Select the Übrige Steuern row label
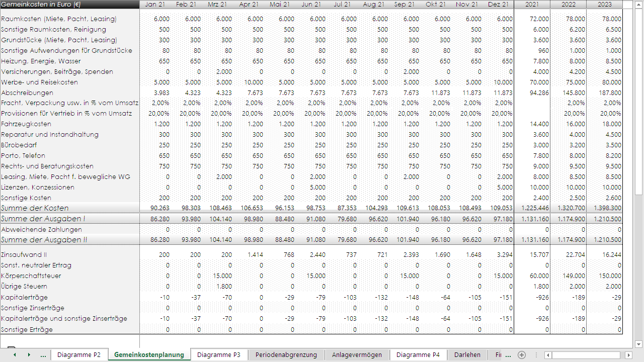The height and width of the screenshot is (362, 644). click(x=25, y=286)
